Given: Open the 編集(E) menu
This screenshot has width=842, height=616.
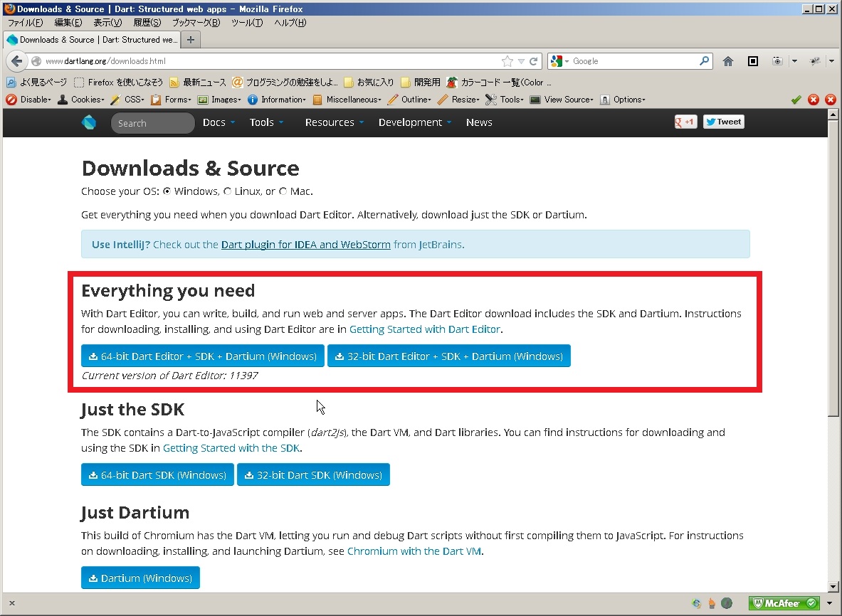Looking at the screenshot, I should click(x=68, y=23).
